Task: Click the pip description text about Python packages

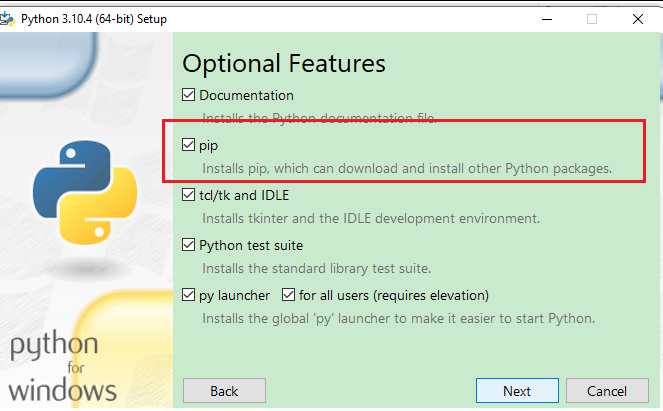Action: [x=407, y=168]
